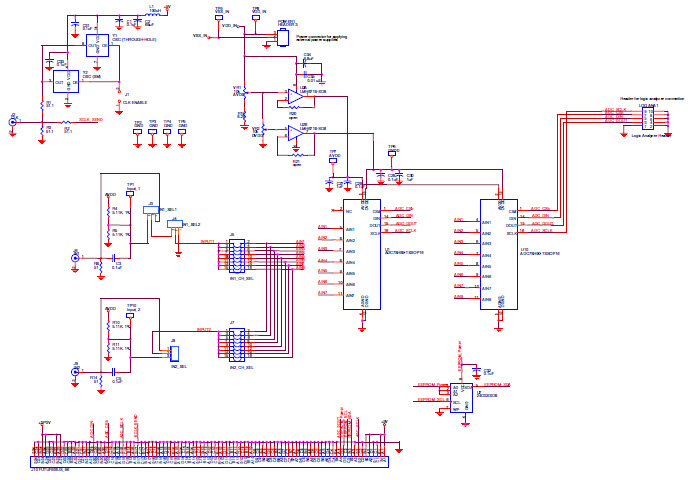Click ADC_SCLK net label on U10
The image size is (695, 480).
point(542,231)
